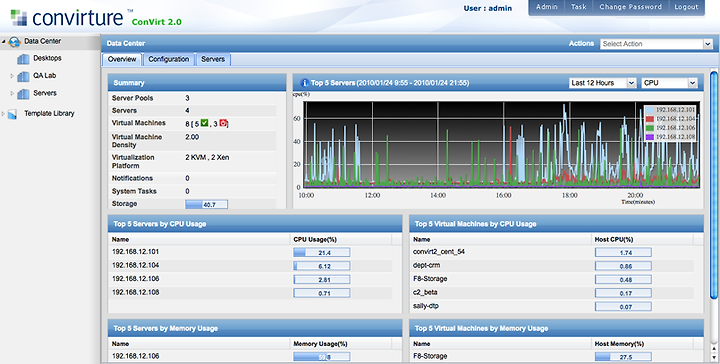This screenshot has height=364, width=720.
Task: Click server 192.168.12.101 in CPU usage table
Action: coord(135,252)
